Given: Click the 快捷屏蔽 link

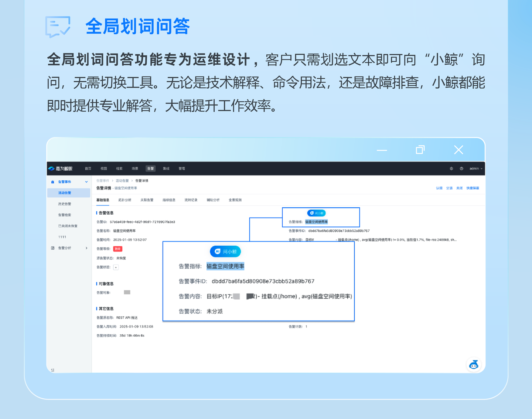Looking at the screenshot, I should coord(473,188).
